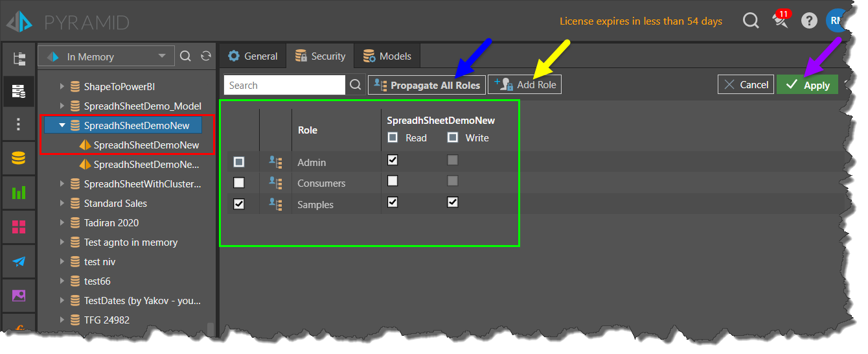Image resolution: width=868 pixels, height=354 pixels.
Task: Click the Add Role button
Action: pyautogui.click(x=525, y=84)
